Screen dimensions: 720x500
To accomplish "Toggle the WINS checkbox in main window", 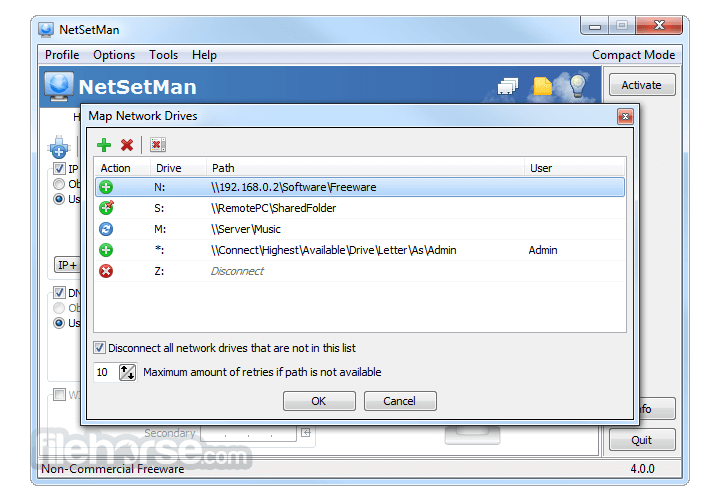I will coord(59,394).
